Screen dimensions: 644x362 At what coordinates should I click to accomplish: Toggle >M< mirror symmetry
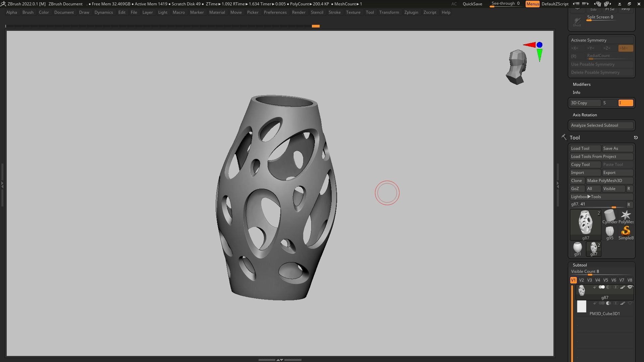click(626, 48)
